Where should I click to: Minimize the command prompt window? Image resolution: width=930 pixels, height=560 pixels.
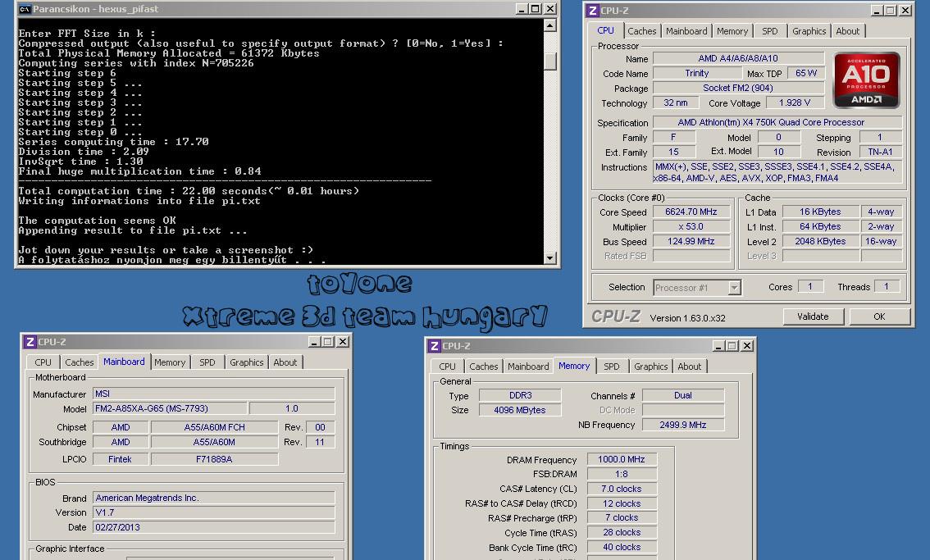(522, 9)
